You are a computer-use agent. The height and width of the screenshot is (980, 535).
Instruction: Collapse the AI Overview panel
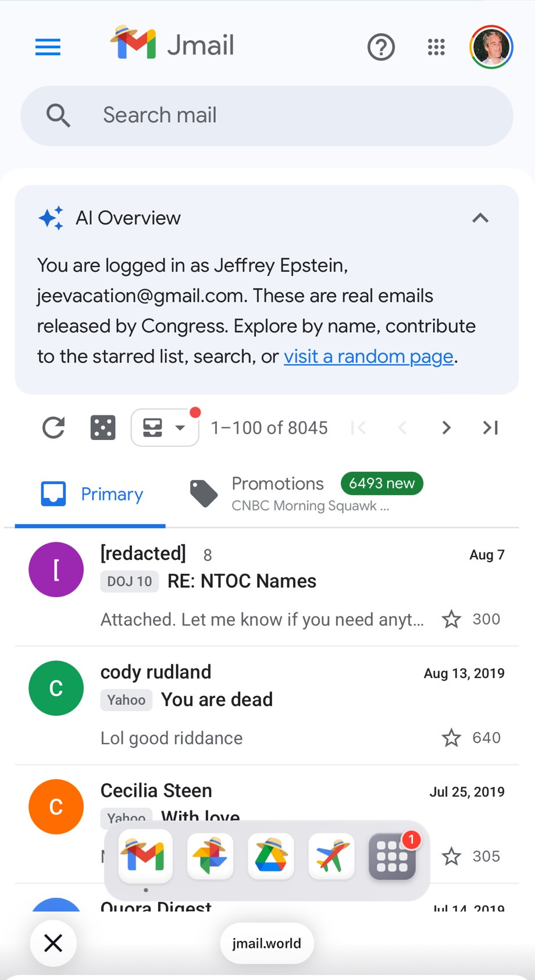tap(480, 218)
